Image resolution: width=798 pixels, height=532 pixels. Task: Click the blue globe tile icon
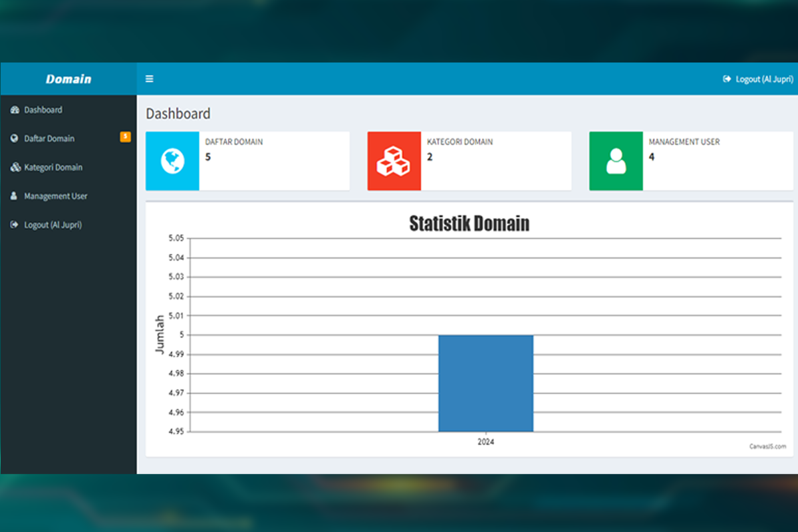point(172,161)
